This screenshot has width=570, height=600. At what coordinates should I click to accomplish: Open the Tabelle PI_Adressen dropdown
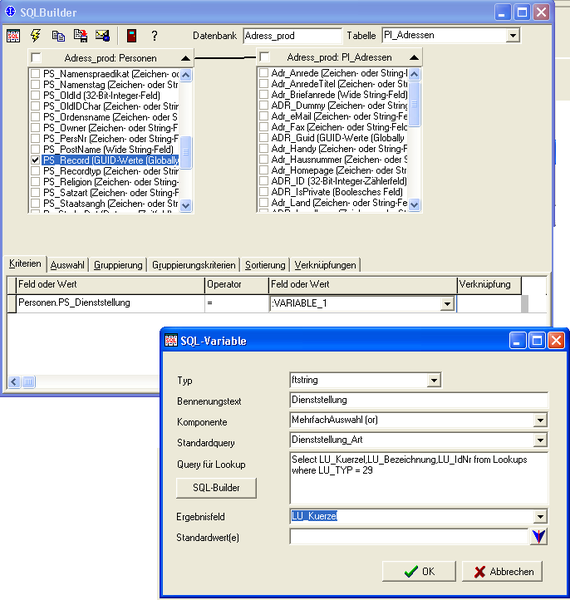tap(513, 35)
